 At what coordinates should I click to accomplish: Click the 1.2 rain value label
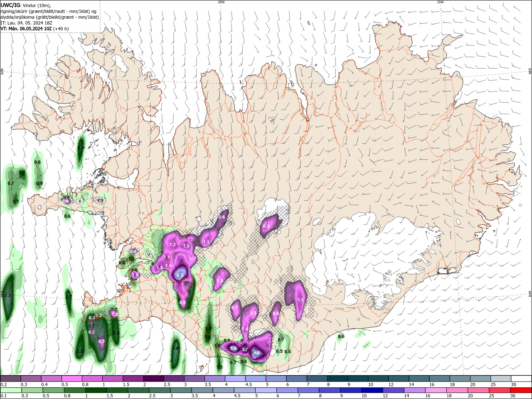(x=22, y=172)
